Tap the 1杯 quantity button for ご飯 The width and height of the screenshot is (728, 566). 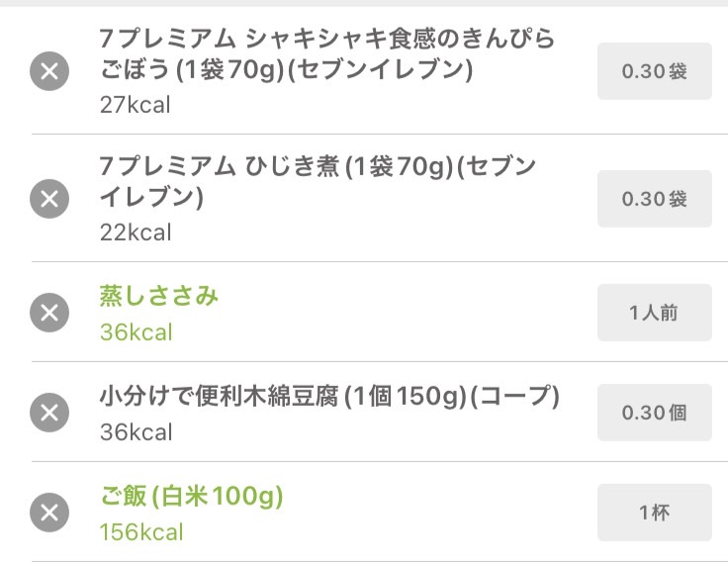[x=654, y=513]
